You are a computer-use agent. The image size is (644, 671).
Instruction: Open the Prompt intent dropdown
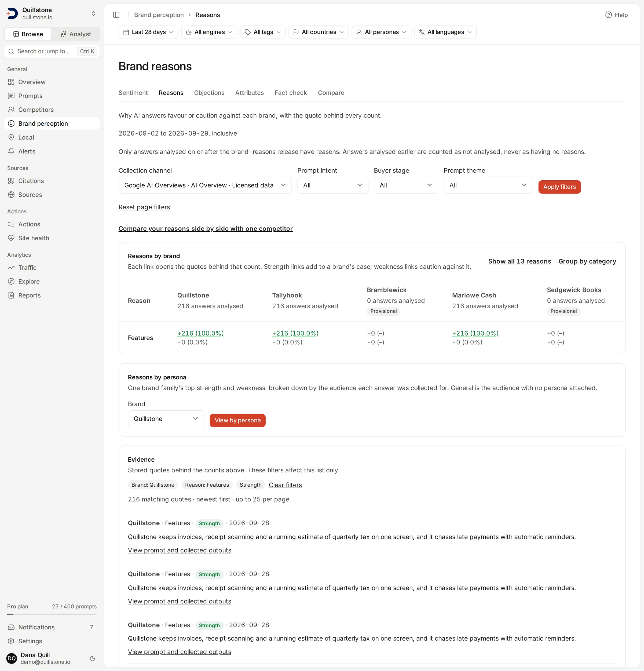[333, 185]
